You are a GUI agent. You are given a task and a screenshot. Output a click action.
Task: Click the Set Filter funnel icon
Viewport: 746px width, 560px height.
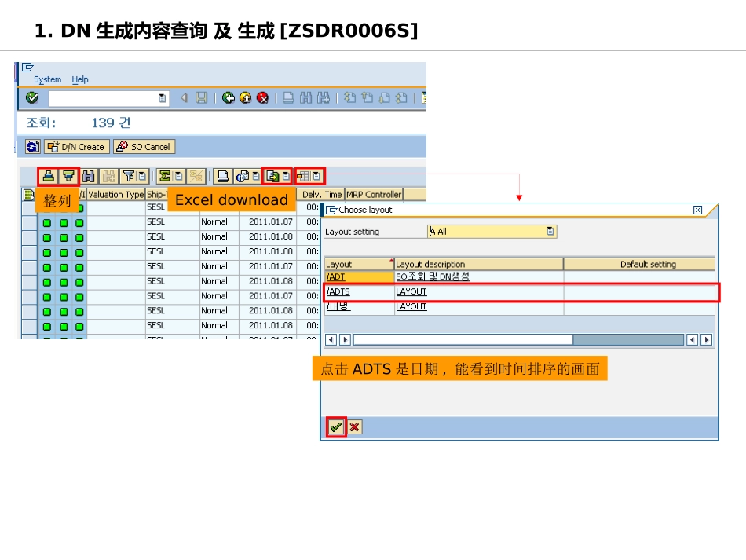tap(129, 177)
